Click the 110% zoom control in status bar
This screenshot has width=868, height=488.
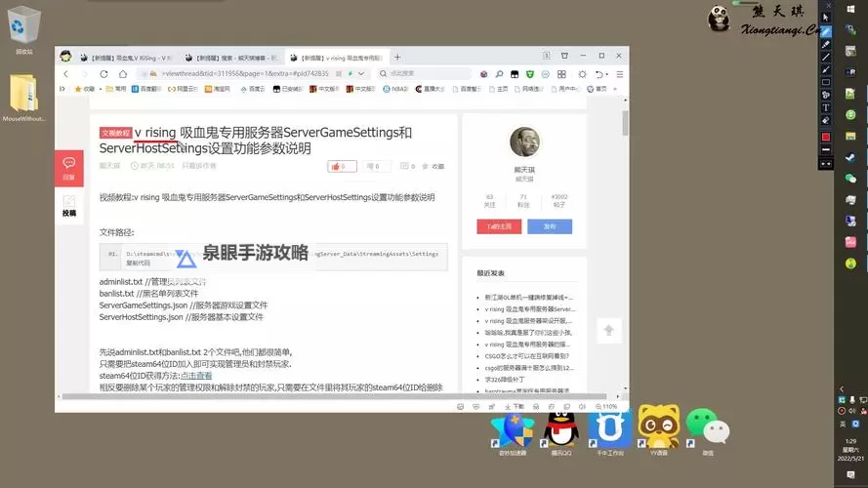[606, 407]
